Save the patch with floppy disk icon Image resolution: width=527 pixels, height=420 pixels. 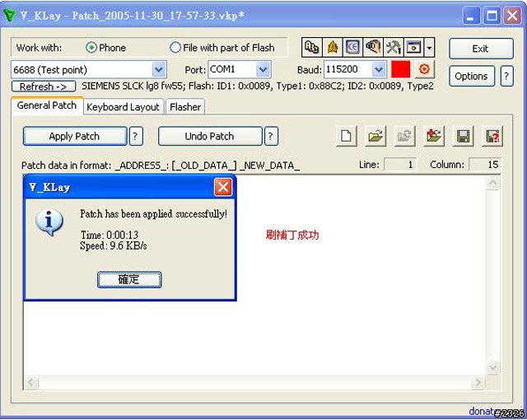click(x=463, y=136)
